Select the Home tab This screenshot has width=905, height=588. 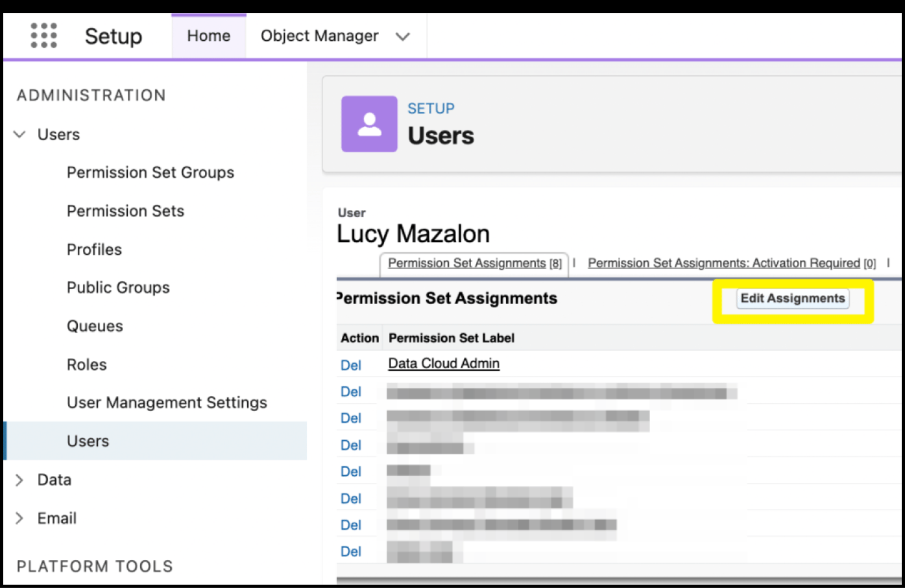point(208,36)
